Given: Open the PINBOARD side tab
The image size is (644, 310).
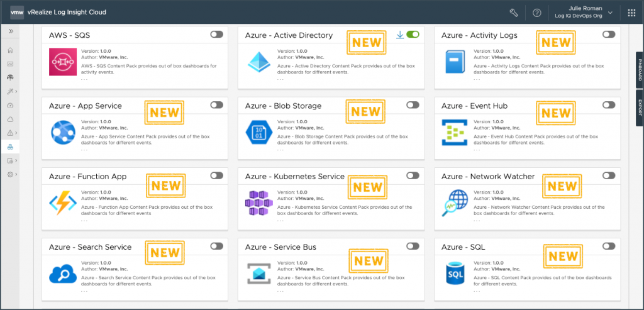Looking at the screenshot, I should click(x=640, y=69).
